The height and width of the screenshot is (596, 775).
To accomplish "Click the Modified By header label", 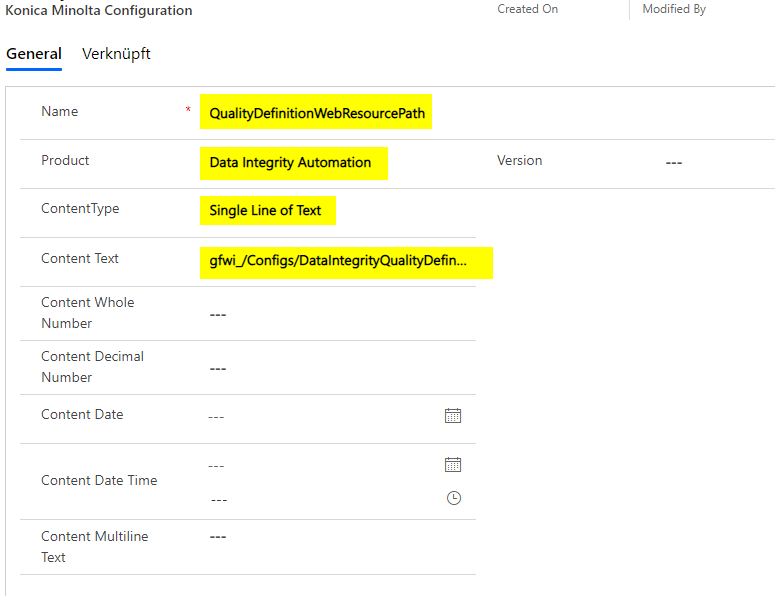I will [x=674, y=9].
